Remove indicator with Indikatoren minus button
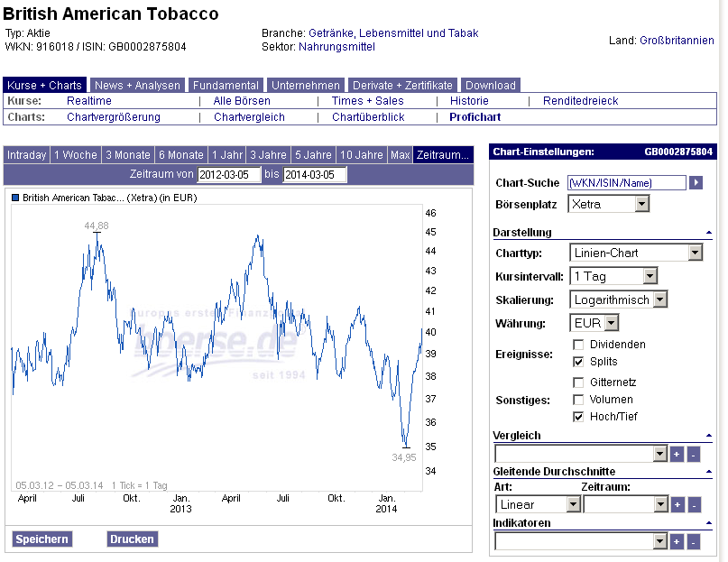The image size is (728, 562). pos(693,541)
